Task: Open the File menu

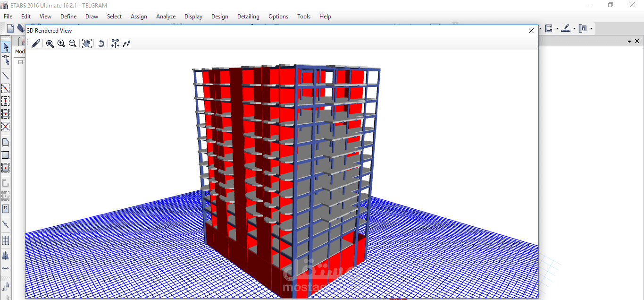Action: tap(8, 17)
